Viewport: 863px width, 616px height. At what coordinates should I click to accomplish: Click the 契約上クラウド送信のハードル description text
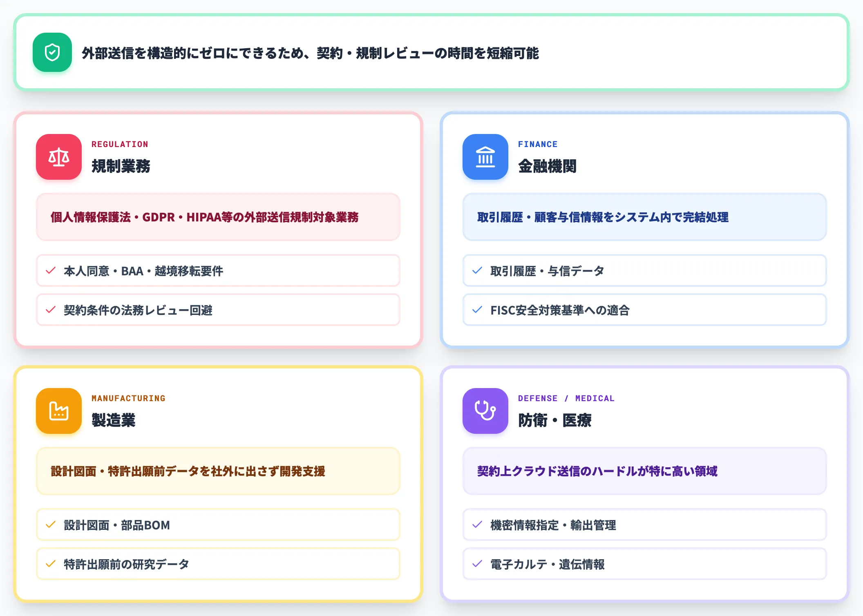click(597, 471)
